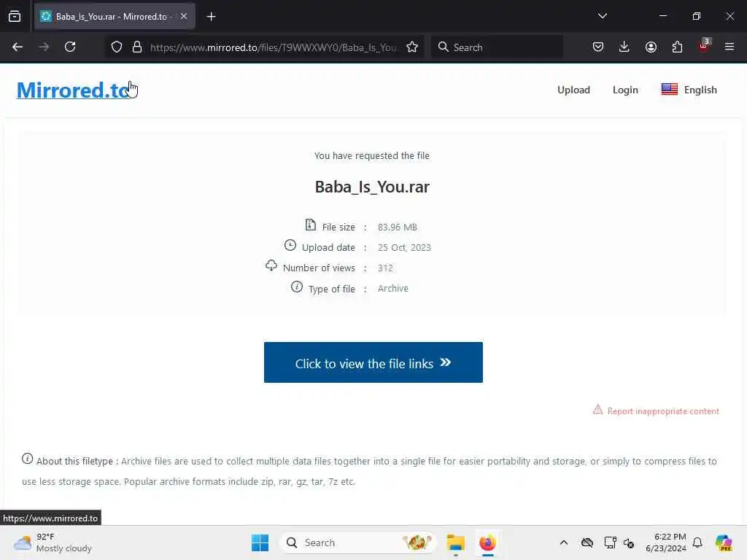The image size is (747, 560).
Task: Click the Firefox taskbar icon
Action: pos(487,542)
